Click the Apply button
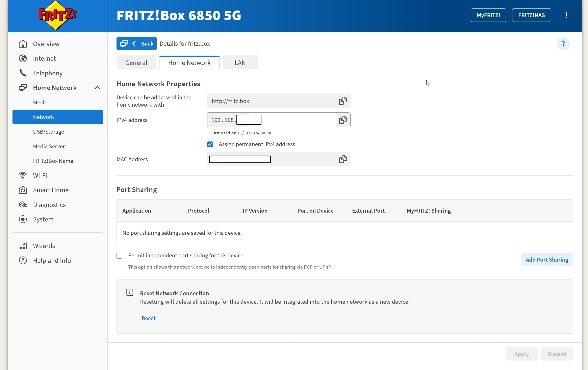The width and height of the screenshot is (588, 370). (x=521, y=354)
